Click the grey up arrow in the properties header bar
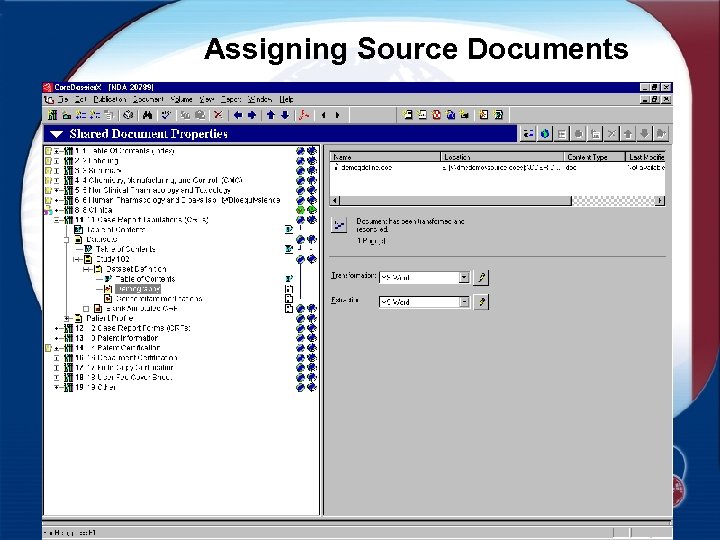This screenshot has height=540, width=720. (x=628, y=134)
